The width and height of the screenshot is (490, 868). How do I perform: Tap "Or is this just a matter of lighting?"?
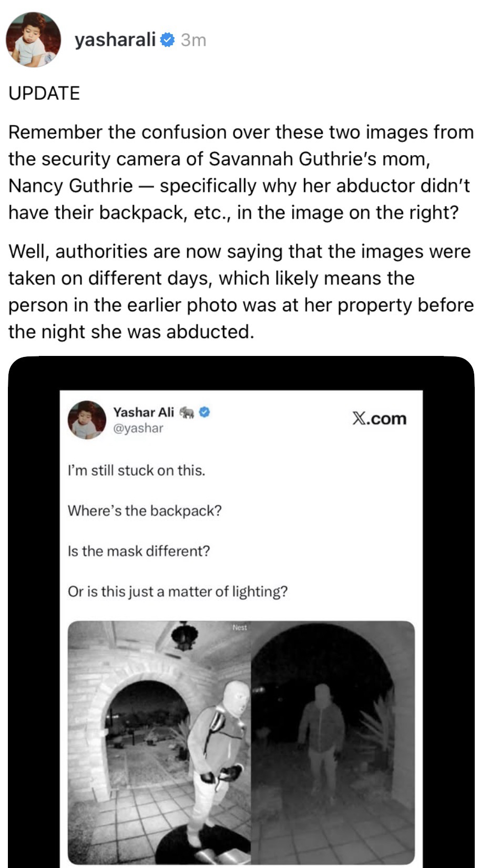click(x=178, y=592)
